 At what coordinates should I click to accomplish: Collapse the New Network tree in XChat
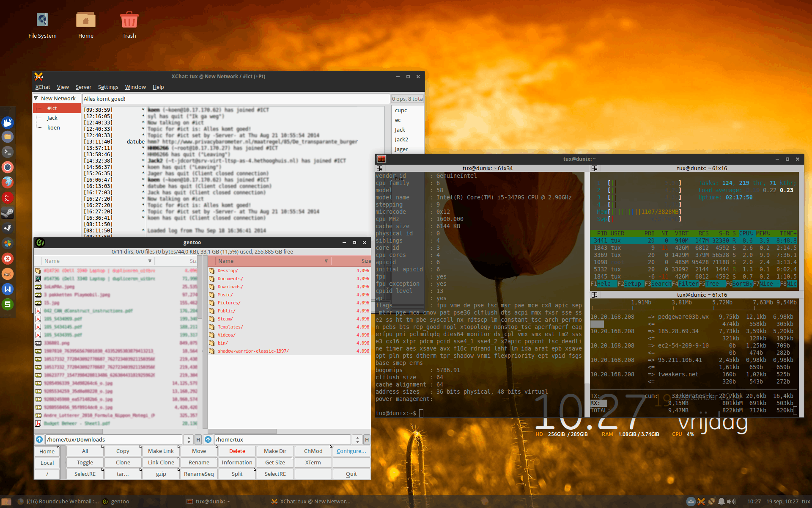click(36, 98)
